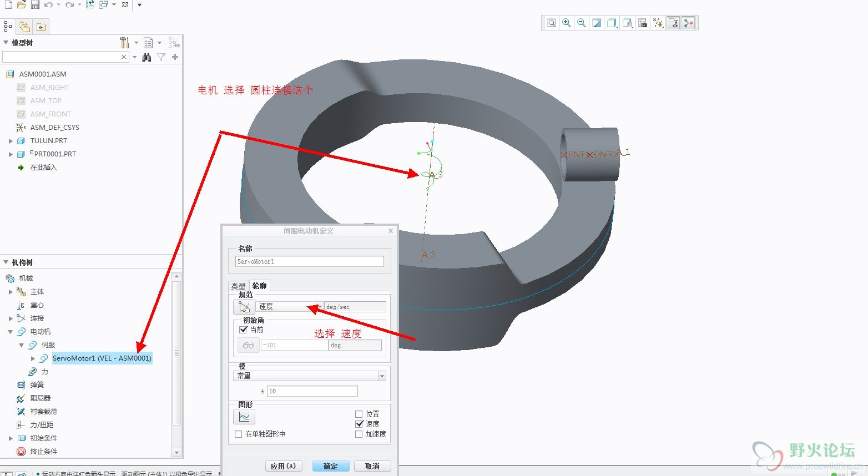The width and height of the screenshot is (868, 476).
Task: Click the Regenerate model icon
Action: point(90,4)
